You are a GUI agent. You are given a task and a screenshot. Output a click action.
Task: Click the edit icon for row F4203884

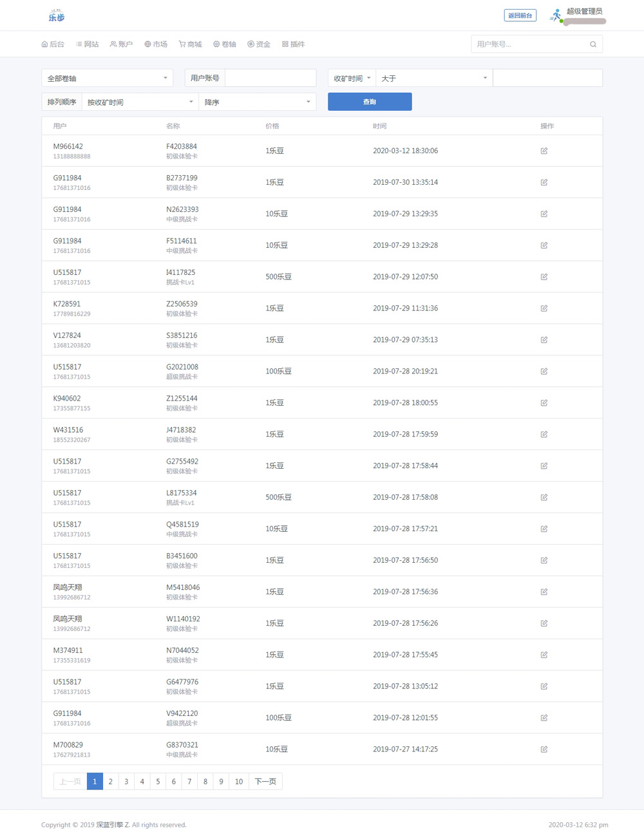[x=544, y=151]
